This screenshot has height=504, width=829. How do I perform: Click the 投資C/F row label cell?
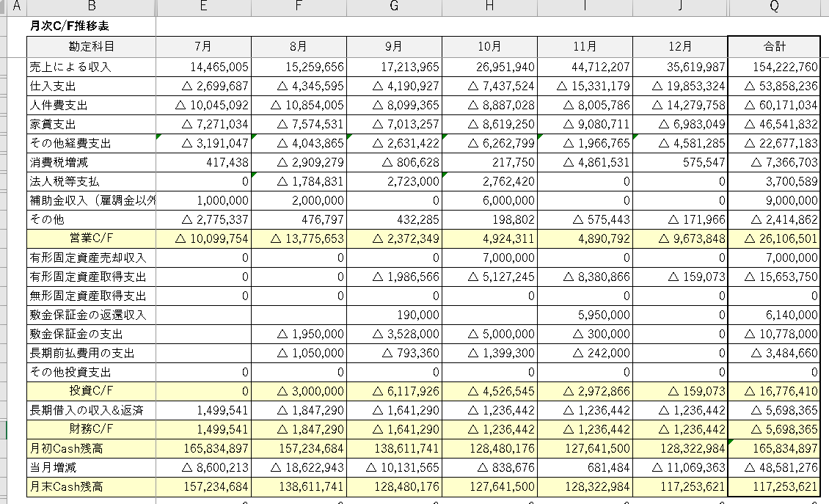(x=91, y=391)
